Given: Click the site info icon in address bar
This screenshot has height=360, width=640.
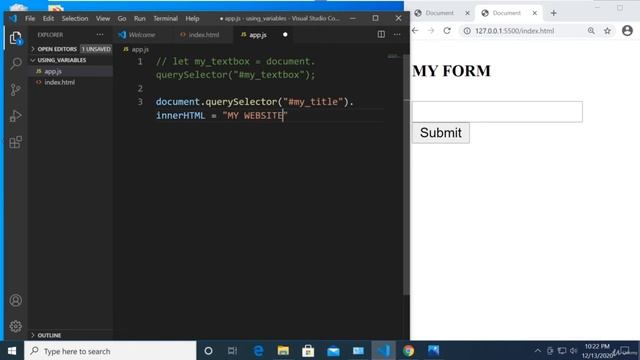Looking at the screenshot, I should click(467, 31).
